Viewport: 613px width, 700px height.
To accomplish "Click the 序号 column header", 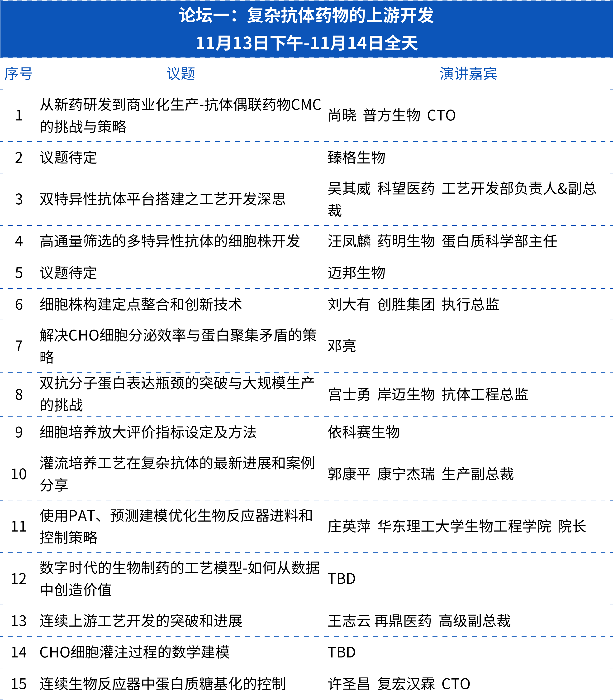I will (x=19, y=74).
